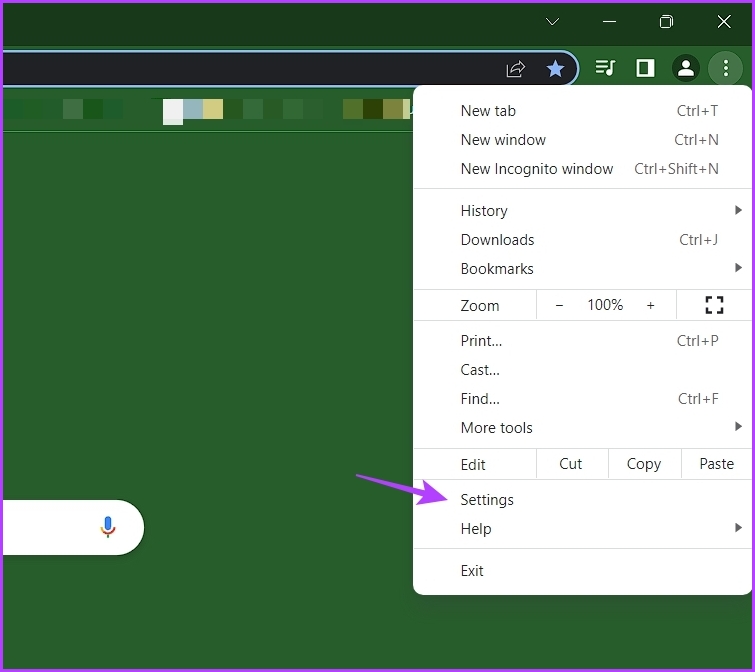Click the microphone voice search icon

(108, 527)
